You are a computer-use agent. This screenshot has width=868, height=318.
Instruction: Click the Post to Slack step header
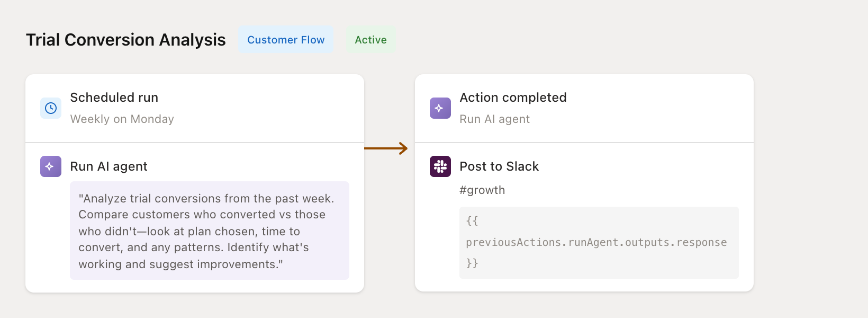click(x=499, y=166)
